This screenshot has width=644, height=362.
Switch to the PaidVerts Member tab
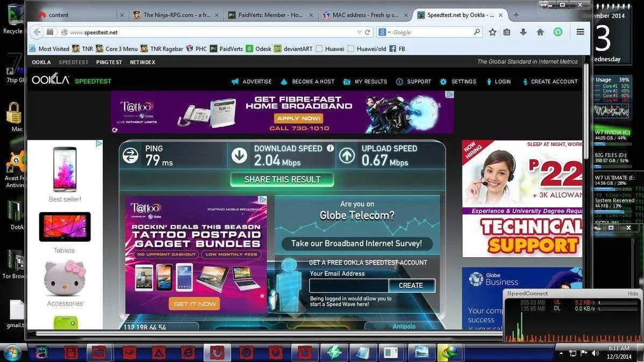click(270, 15)
